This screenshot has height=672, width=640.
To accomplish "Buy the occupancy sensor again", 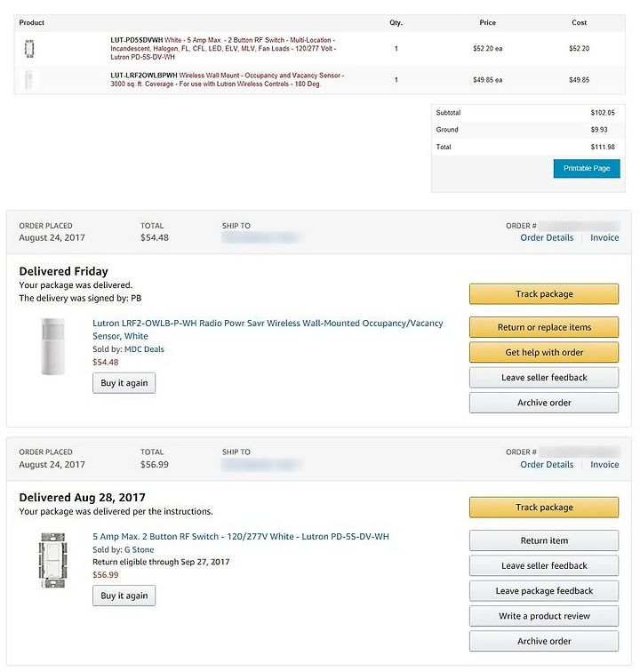I will (124, 383).
